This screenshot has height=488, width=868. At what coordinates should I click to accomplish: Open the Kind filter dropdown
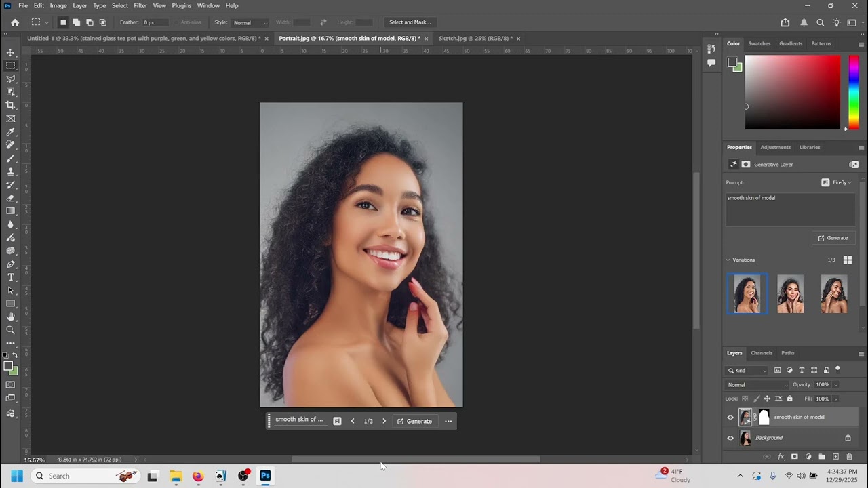pyautogui.click(x=747, y=371)
